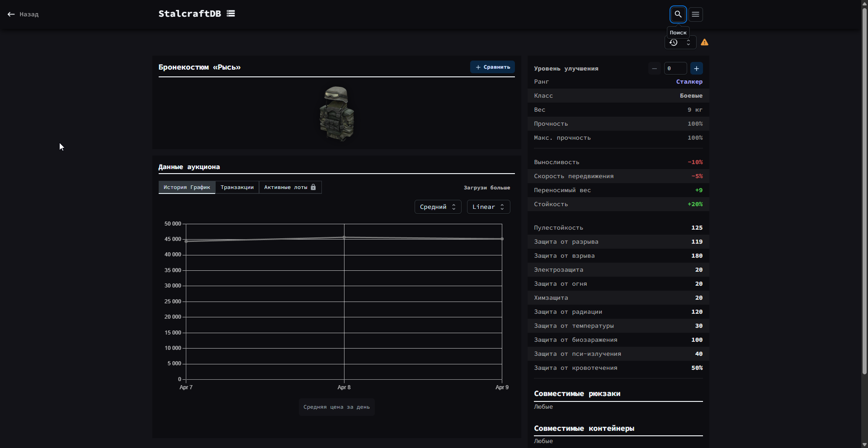Click the Переносимый вес +9 row
This screenshot has width=868, height=448.
coord(618,190)
